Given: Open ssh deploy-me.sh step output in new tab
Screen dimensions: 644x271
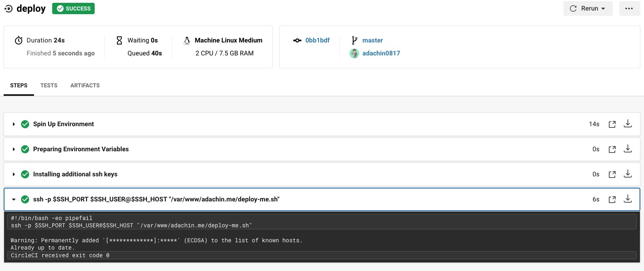Looking at the screenshot, I should tap(612, 199).
